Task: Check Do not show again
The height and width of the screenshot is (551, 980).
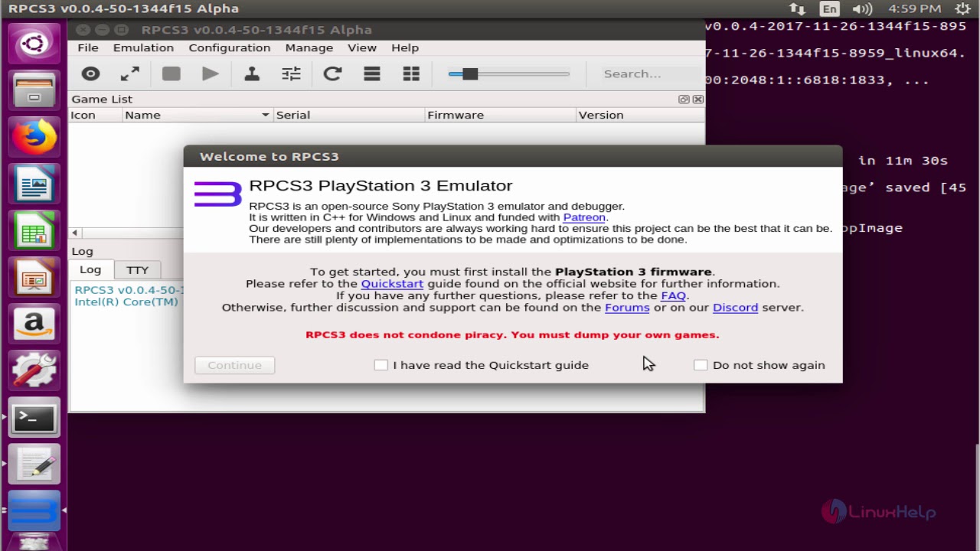Action: tap(701, 365)
